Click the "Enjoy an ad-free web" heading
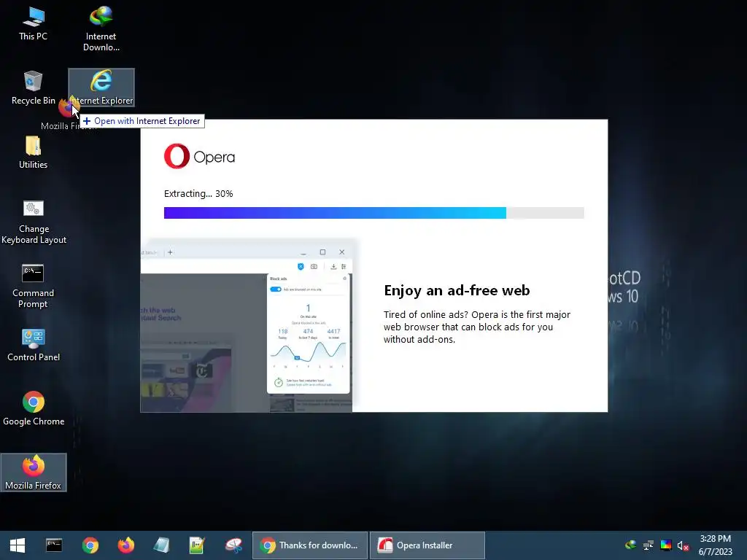 457,290
